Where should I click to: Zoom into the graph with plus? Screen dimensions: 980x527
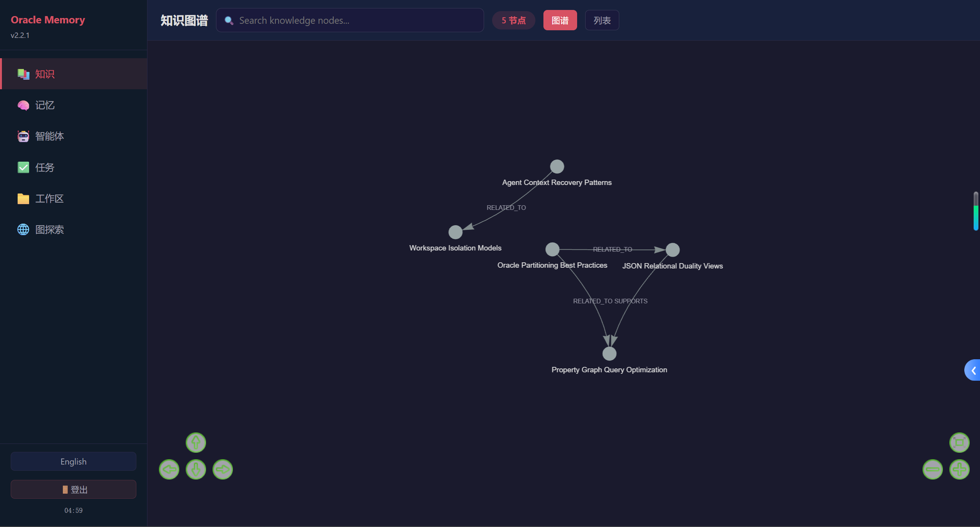[x=959, y=469]
